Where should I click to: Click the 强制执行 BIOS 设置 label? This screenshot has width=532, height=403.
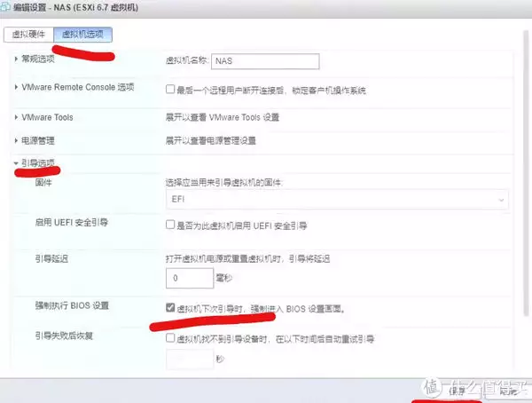[72, 305]
